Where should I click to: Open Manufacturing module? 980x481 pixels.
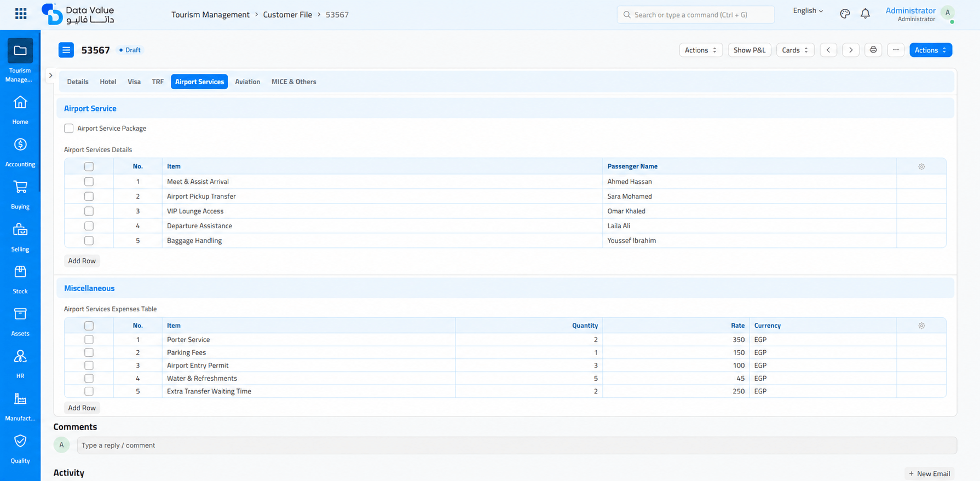click(x=20, y=407)
